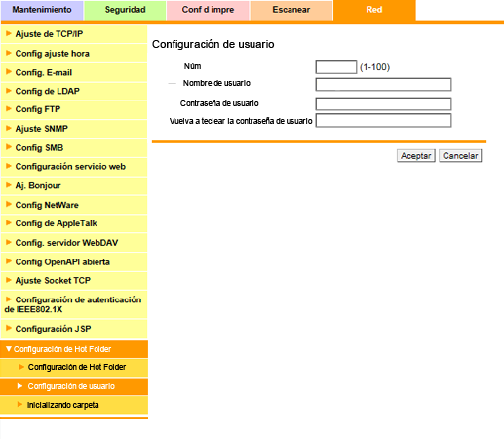
Task: Click the Aceptar button
Action: pos(416,156)
